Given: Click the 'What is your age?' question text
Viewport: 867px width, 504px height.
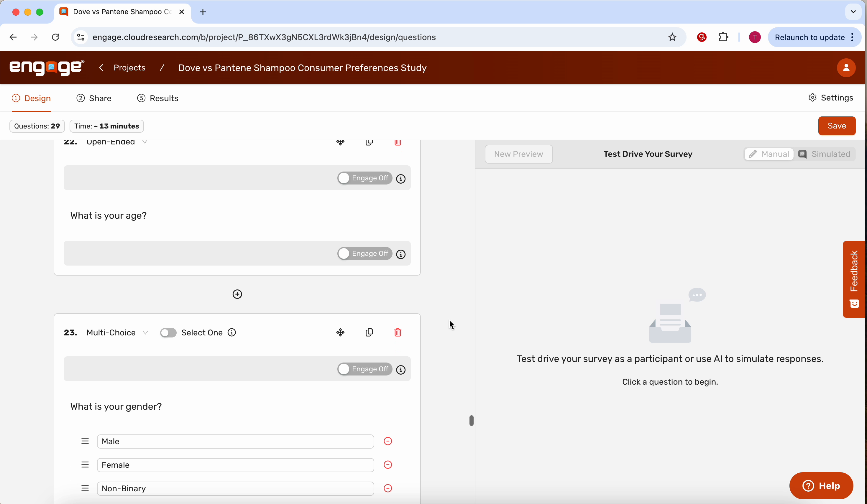Looking at the screenshot, I should click(109, 215).
